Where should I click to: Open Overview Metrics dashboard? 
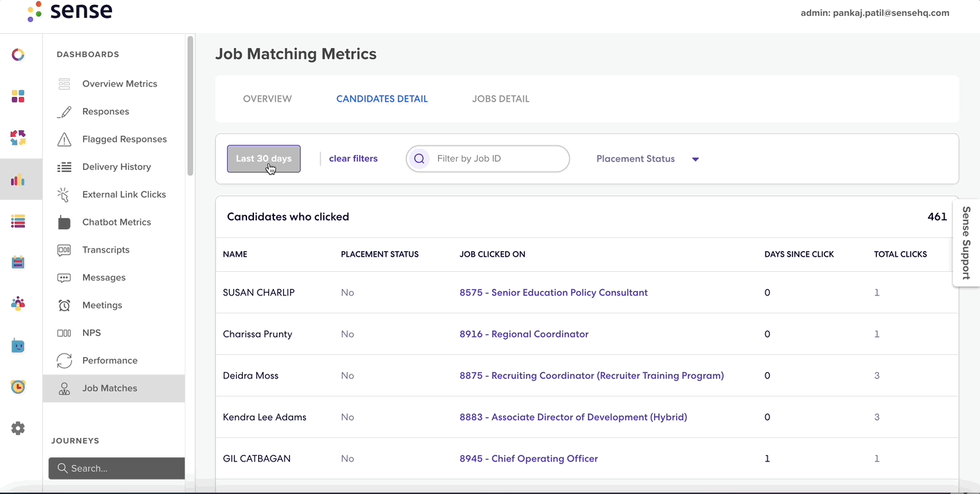[120, 84]
